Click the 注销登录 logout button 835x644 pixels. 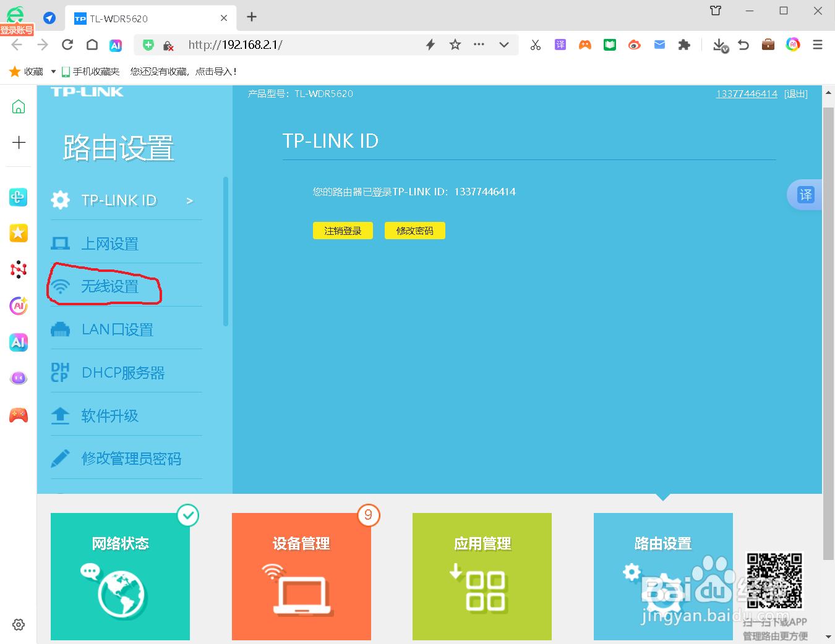[x=343, y=230]
